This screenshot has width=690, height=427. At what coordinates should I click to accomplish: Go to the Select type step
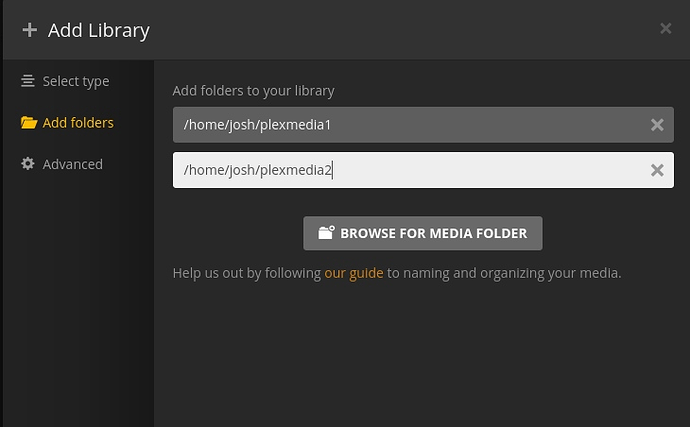(x=76, y=81)
